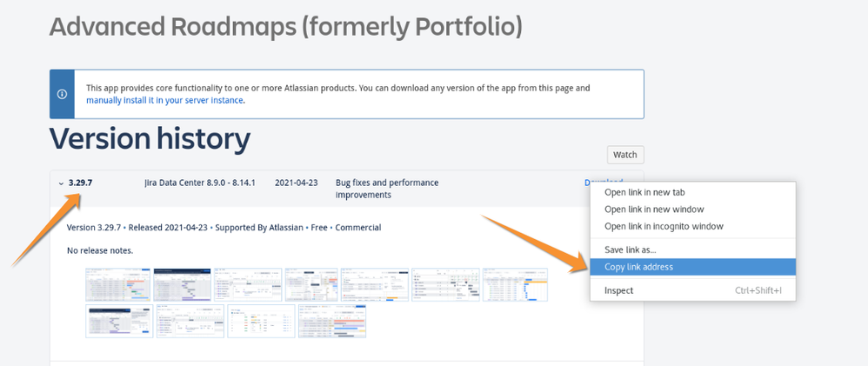Open 'manually install it in your server instance' link

click(164, 101)
